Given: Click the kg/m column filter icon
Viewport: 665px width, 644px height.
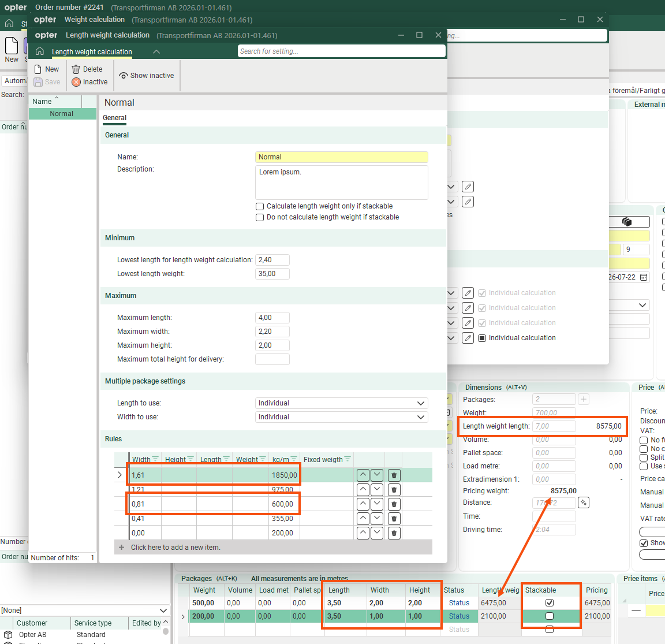Looking at the screenshot, I should (294, 459).
